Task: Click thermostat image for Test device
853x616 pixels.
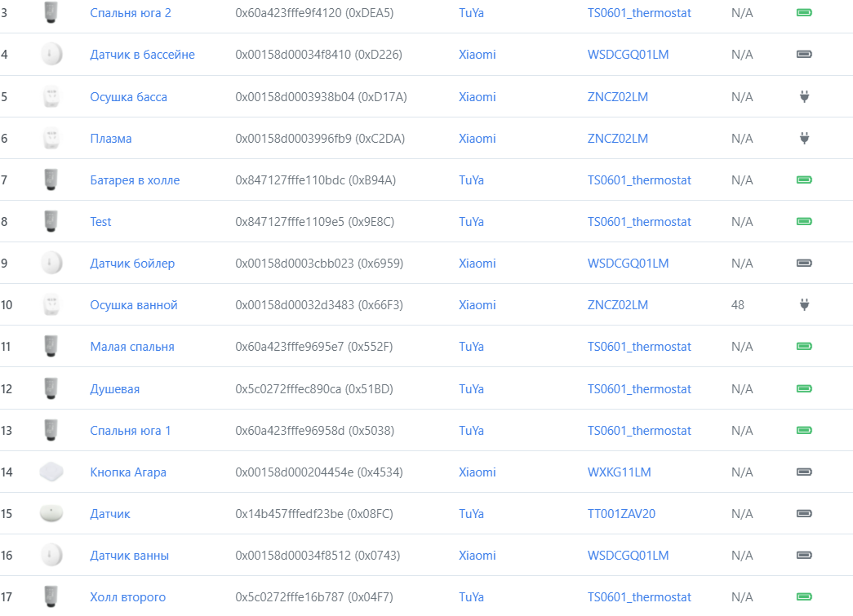Action: coord(51,221)
